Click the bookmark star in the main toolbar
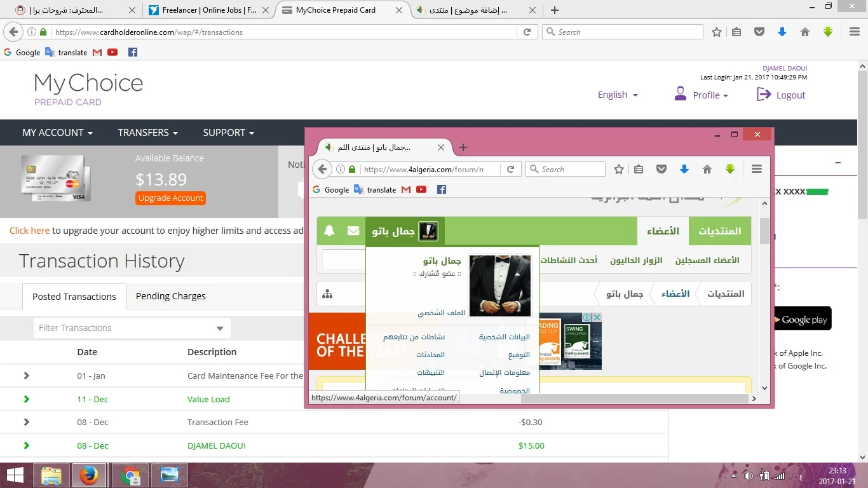The image size is (868, 488). click(x=717, y=32)
